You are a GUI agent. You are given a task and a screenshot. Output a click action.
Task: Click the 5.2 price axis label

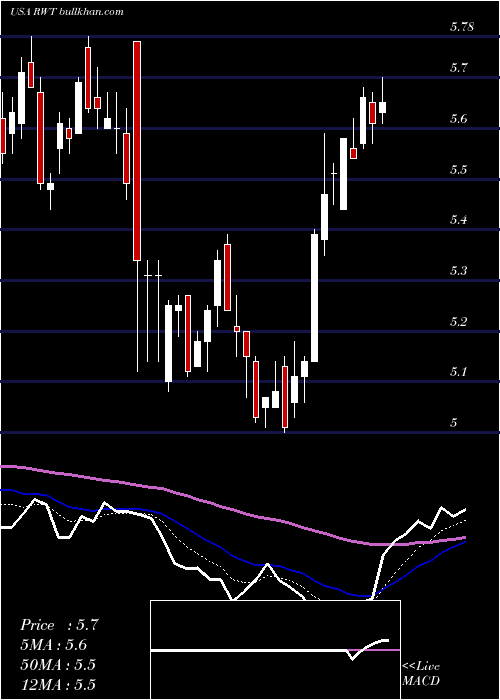click(x=459, y=321)
